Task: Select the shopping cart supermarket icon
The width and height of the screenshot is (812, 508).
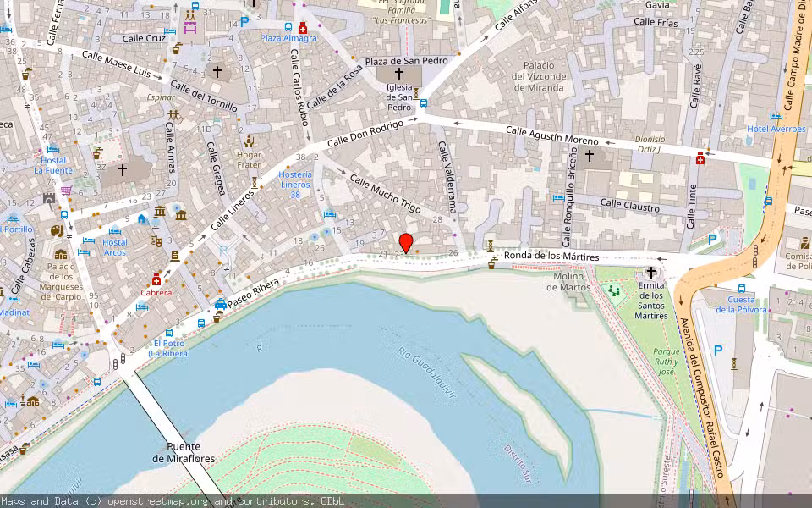Action: click(66, 190)
